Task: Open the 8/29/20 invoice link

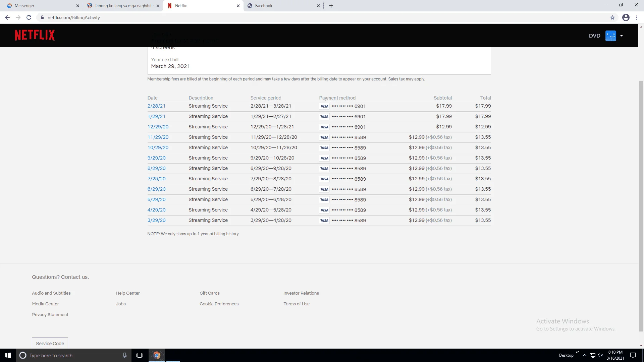Action: (156, 168)
